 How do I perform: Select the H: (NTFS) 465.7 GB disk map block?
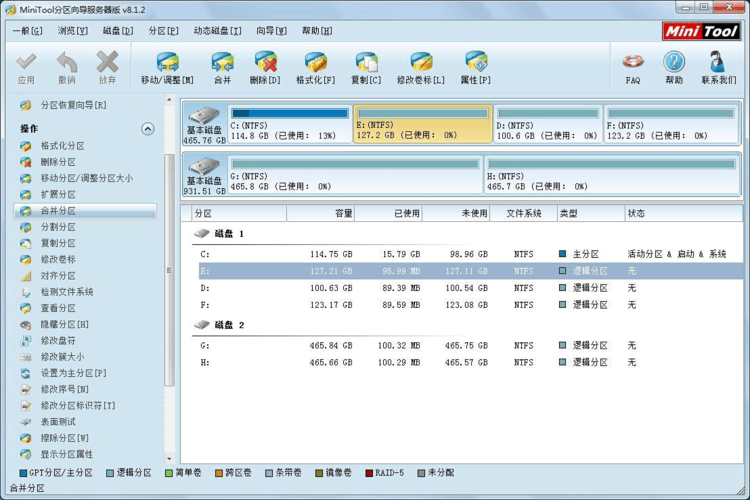pos(612,175)
